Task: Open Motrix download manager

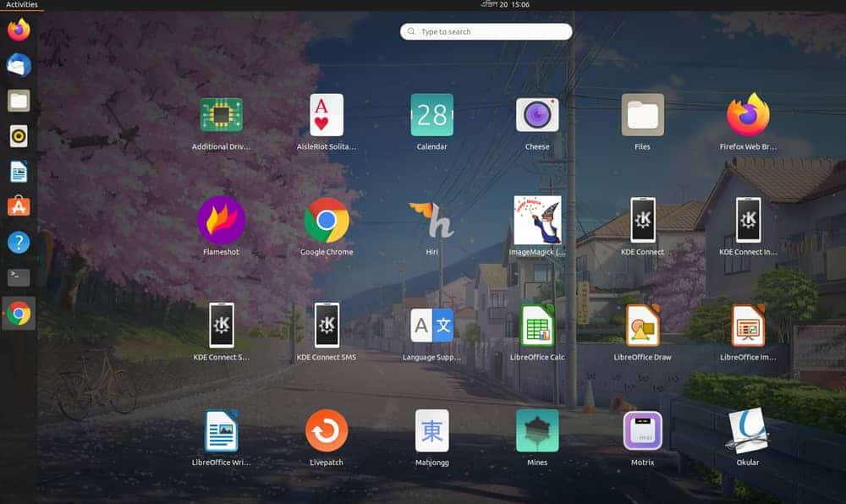Action: (643, 430)
